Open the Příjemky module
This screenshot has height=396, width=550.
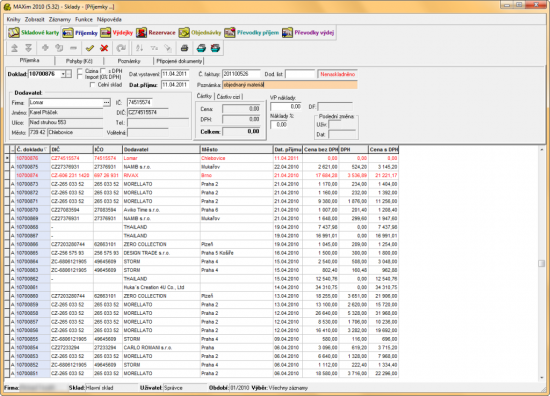(80, 33)
